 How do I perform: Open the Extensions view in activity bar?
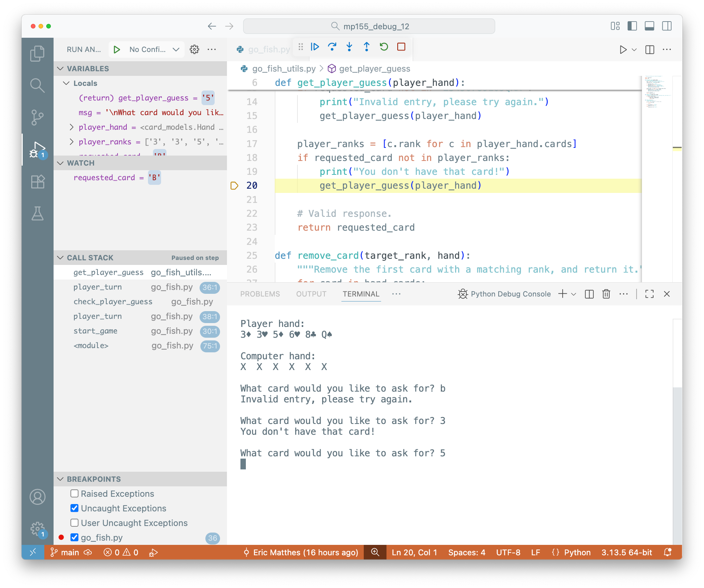pyautogui.click(x=37, y=181)
